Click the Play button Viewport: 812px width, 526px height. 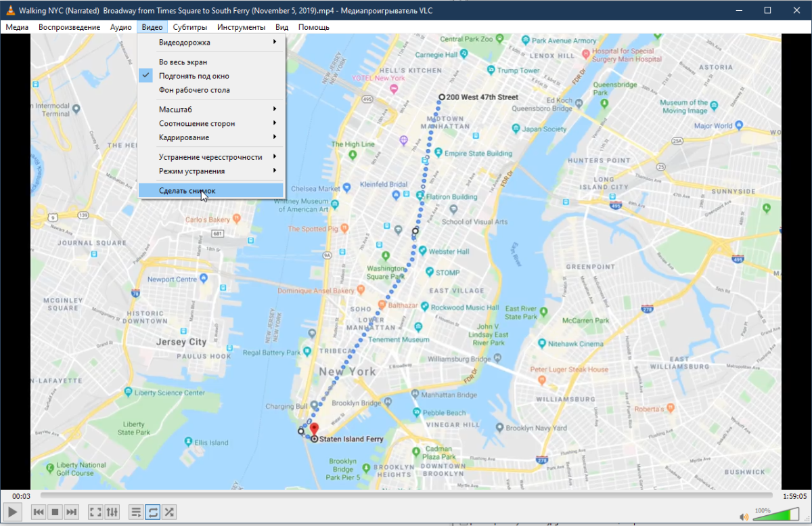click(12, 512)
